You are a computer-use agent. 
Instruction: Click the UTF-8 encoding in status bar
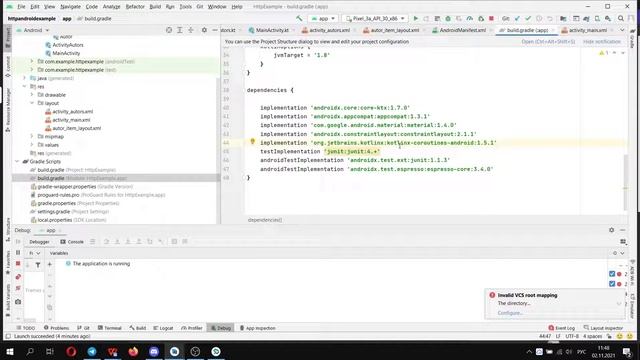[572, 336]
